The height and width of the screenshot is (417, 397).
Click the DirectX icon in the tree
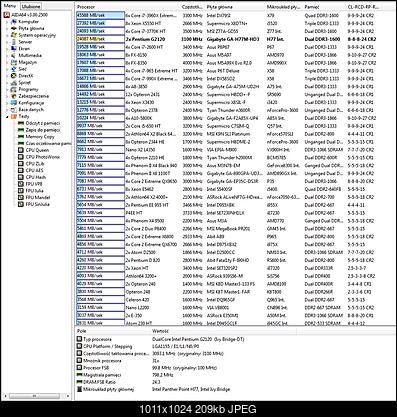[14, 76]
